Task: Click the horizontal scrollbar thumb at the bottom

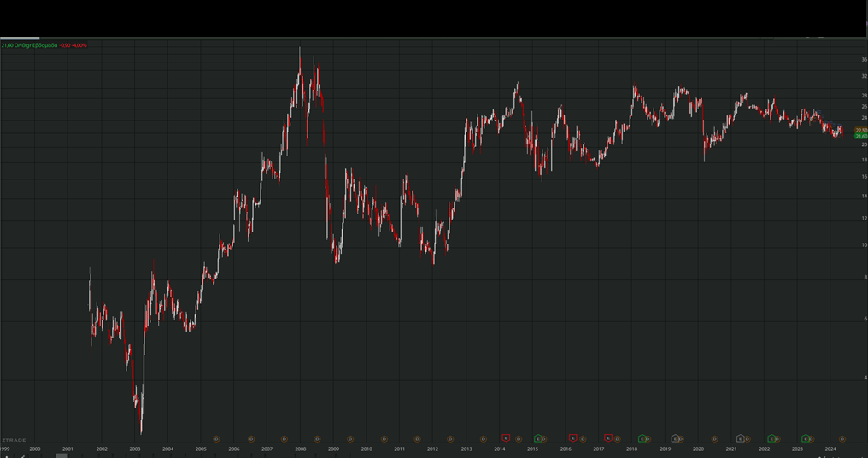Action: click(x=62, y=455)
